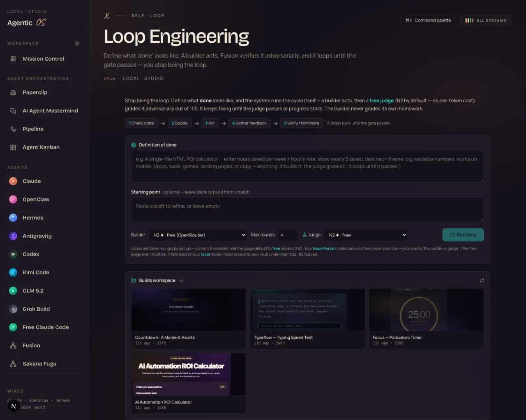Click the '1 Check state' step chip
The image size is (526, 420).
tap(141, 123)
